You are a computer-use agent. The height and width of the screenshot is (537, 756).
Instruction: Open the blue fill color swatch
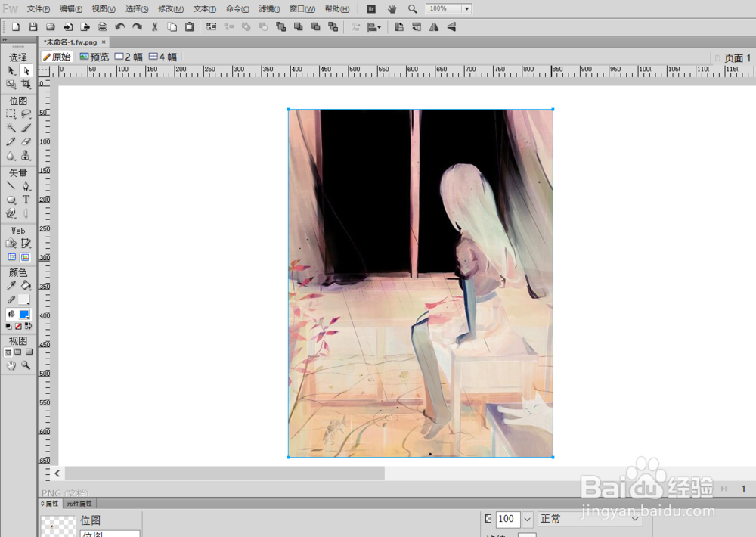[24, 314]
